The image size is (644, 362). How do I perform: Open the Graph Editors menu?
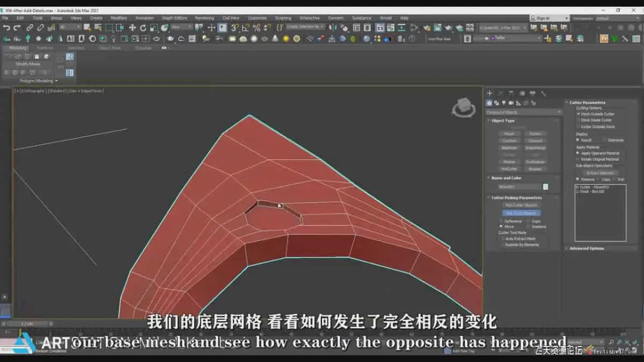174,18
